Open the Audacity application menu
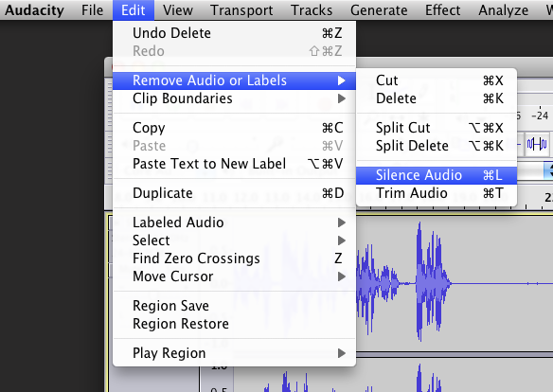This screenshot has height=392, width=553. coord(34,9)
